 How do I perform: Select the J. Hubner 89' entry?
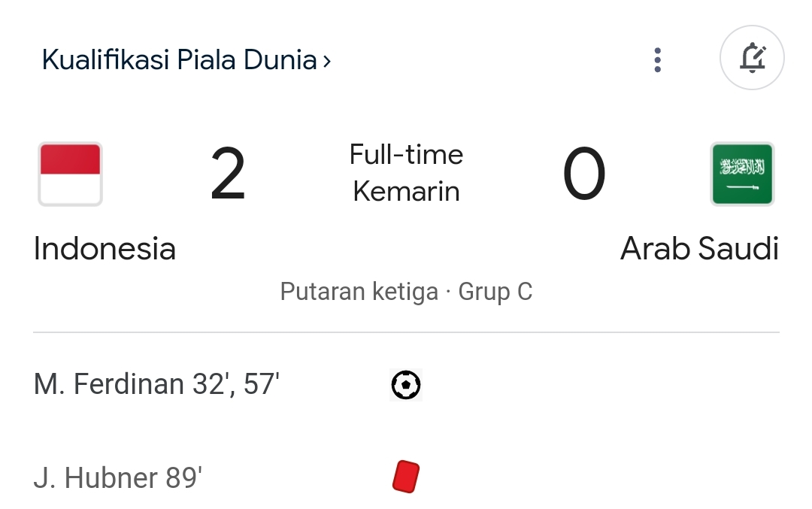coord(117,477)
